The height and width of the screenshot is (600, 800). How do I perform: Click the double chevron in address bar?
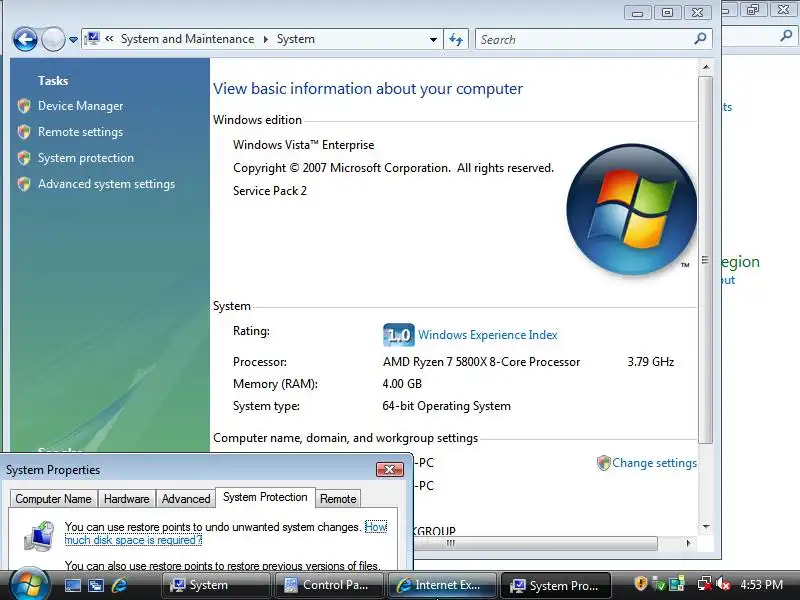click(109, 39)
